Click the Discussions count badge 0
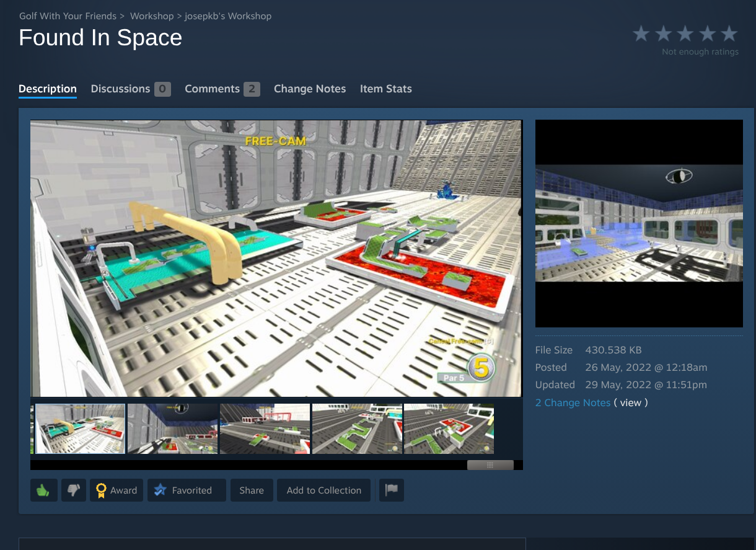Image resolution: width=756 pixels, height=550 pixels. [x=162, y=89]
